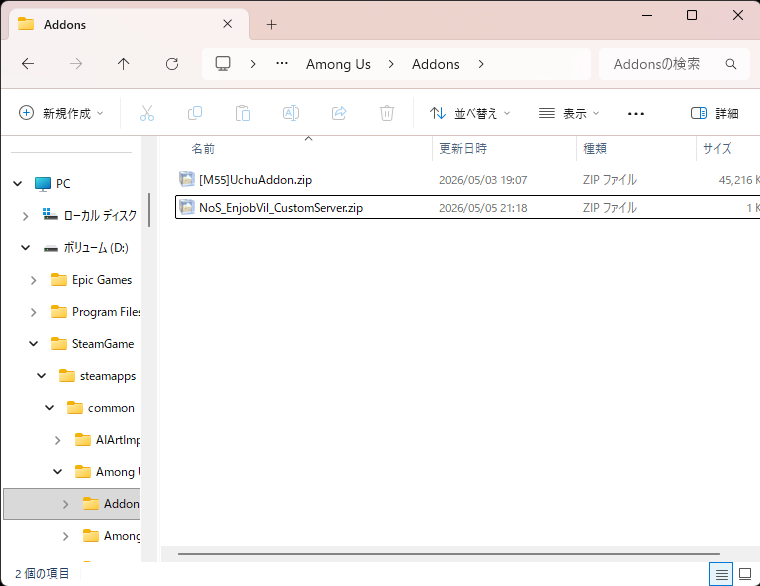Open chevron after Addons breadcrumb

coord(481,64)
